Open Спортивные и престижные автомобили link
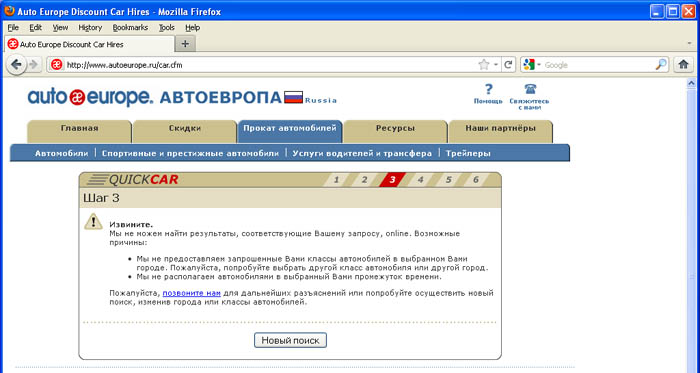This screenshot has height=373, width=700. [190, 153]
